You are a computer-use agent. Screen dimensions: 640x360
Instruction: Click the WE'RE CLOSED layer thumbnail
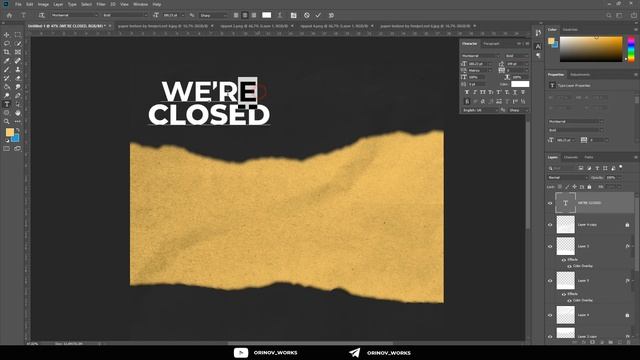pos(565,203)
